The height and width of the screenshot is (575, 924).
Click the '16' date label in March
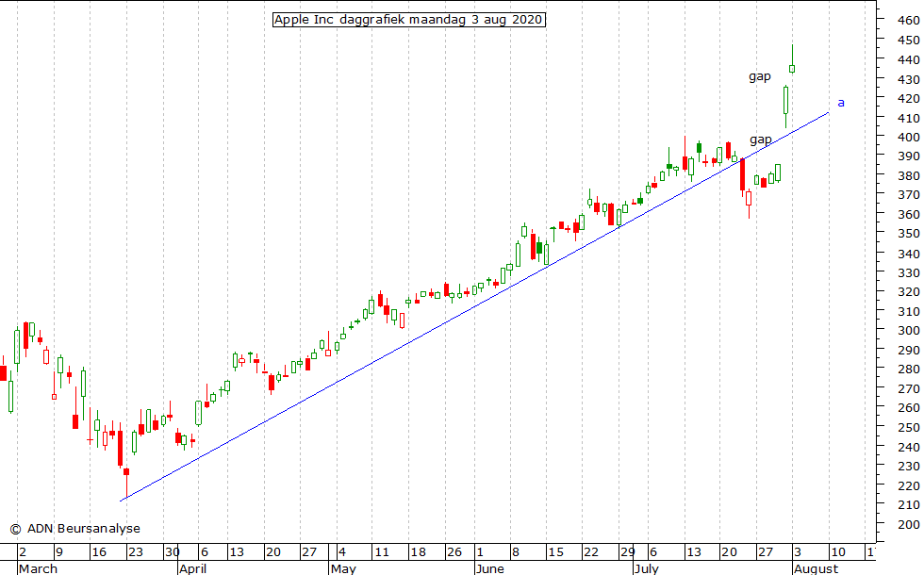[x=99, y=552]
